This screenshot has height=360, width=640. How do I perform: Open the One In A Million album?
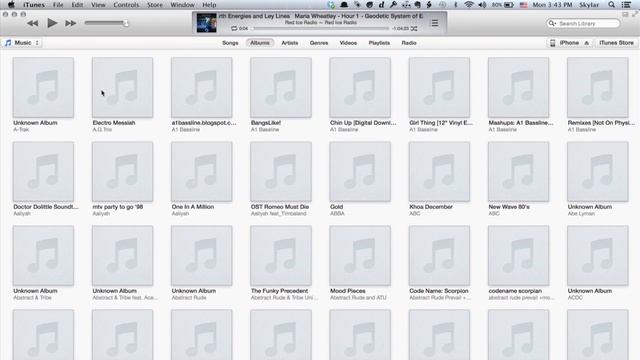(x=202, y=172)
